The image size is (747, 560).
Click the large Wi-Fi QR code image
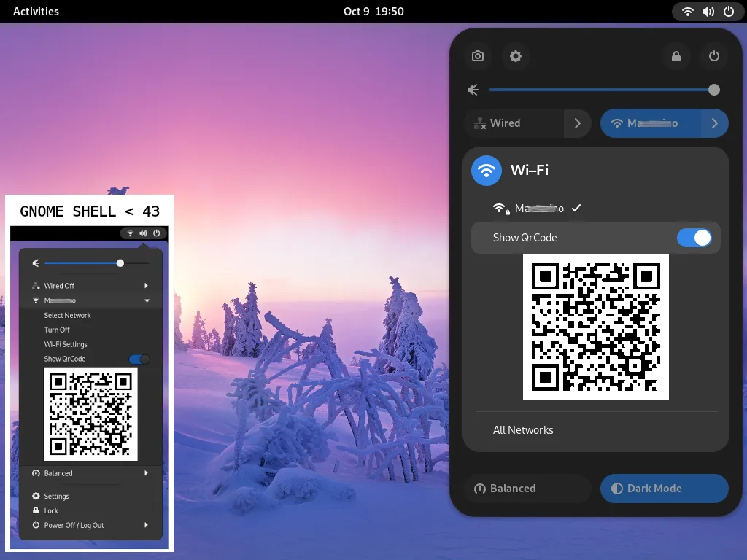[596, 327]
